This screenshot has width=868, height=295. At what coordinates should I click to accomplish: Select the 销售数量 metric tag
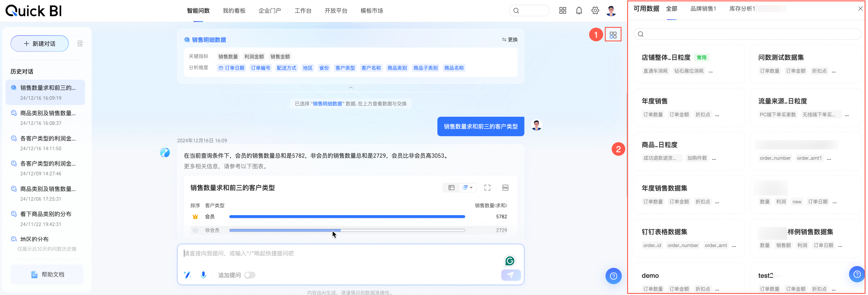click(x=228, y=57)
